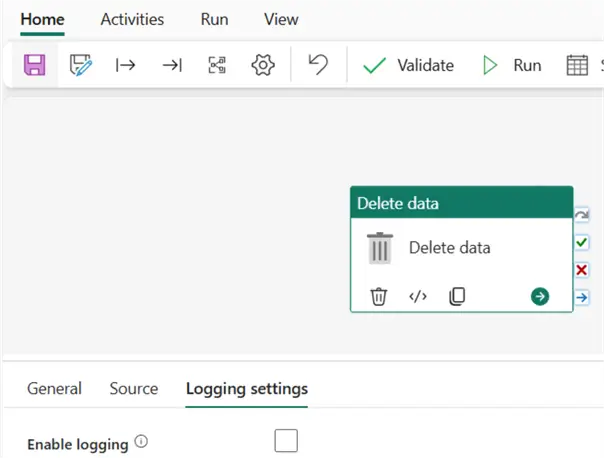Check the Enable logging checkbox
The height and width of the screenshot is (458, 604).
(286, 441)
